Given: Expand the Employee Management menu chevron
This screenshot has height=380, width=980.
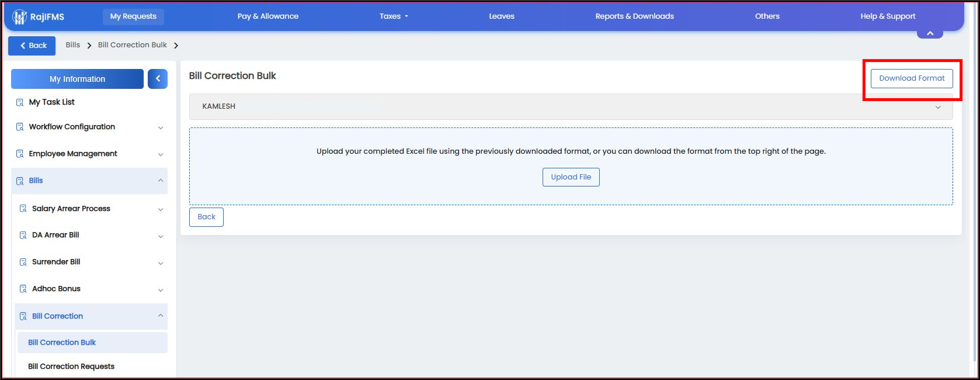Looking at the screenshot, I should [x=161, y=154].
